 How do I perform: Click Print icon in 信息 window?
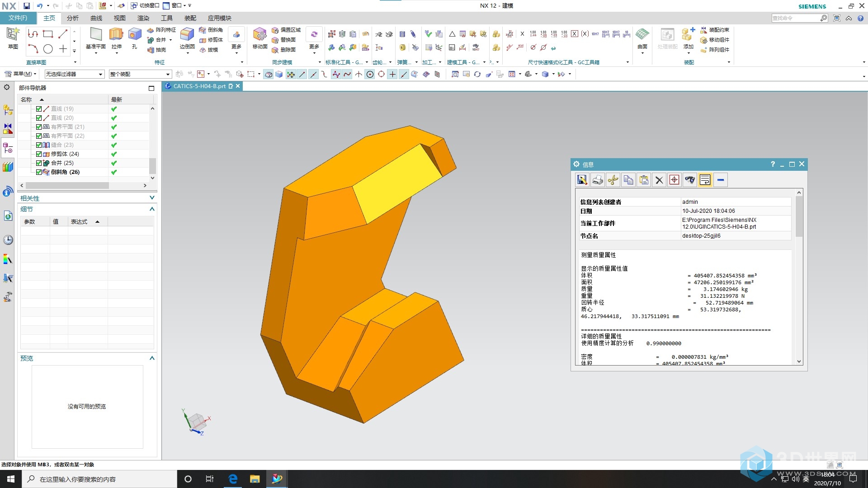coord(598,180)
